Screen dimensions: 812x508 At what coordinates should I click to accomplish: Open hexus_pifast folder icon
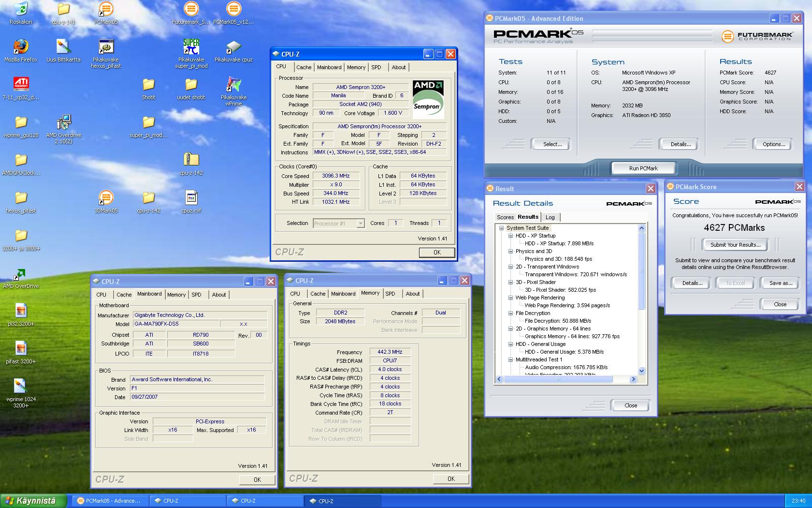pos(21,198)
